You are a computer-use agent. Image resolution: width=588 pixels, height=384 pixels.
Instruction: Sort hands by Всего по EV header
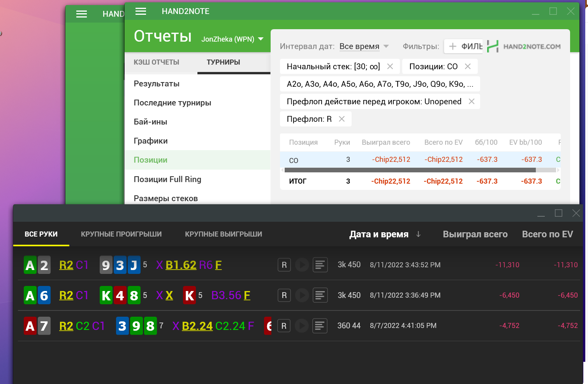(x=548, y=234)
